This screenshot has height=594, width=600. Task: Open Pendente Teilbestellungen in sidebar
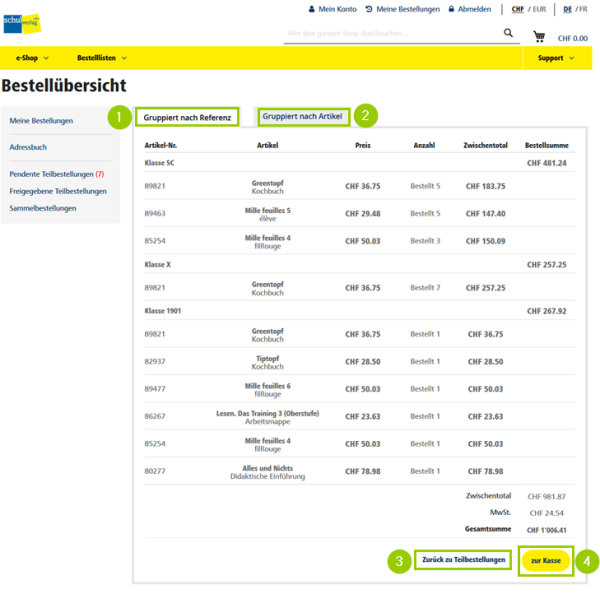click(x=56, y=174)
